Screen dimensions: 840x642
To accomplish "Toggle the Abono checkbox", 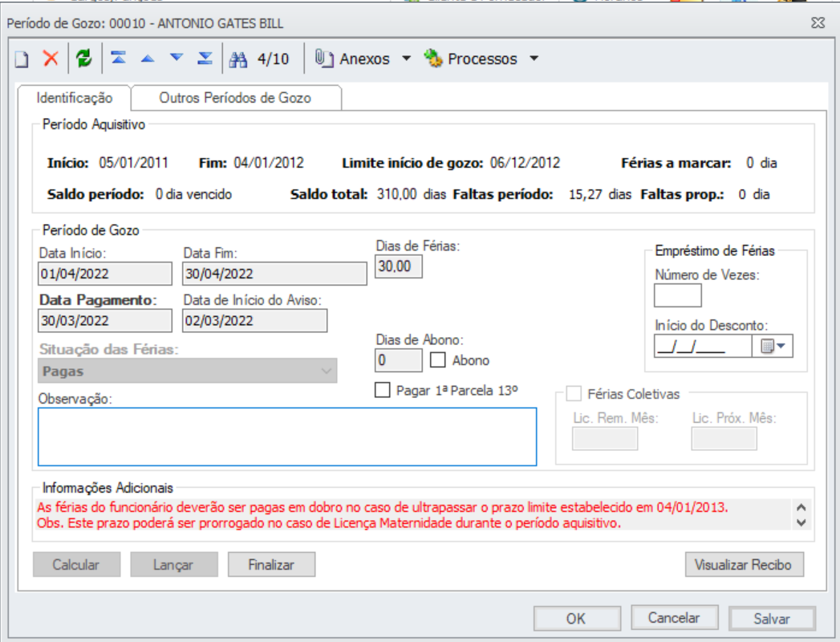I will [438, 360].
